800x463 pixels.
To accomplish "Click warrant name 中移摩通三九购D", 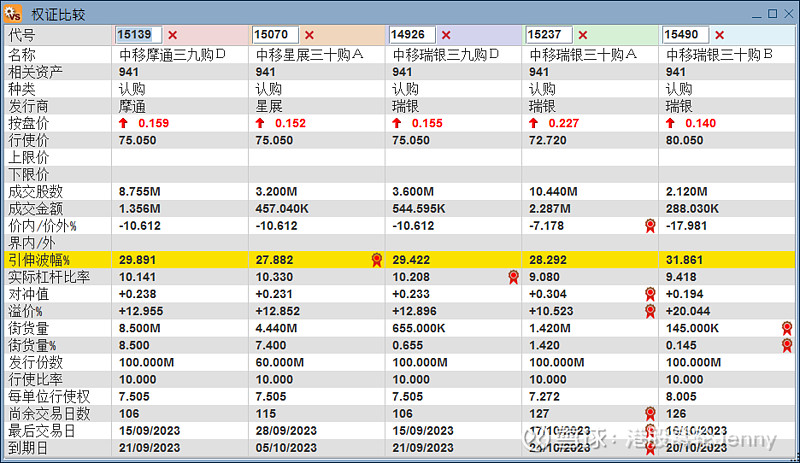I will [172, 55].
